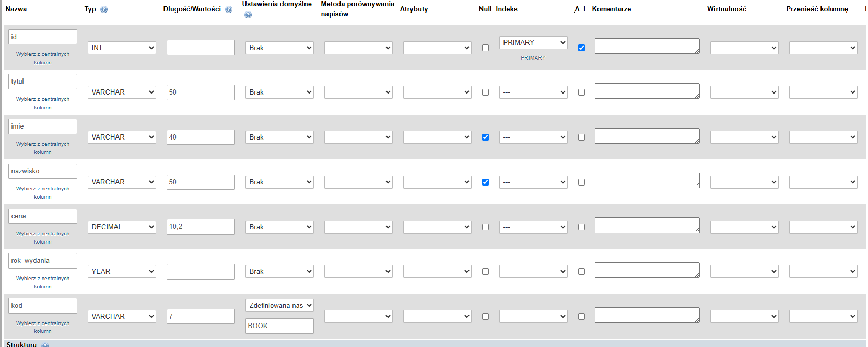Open the 'Zdefiniowana nas' default dropdown for kod
Viewport: 868px width, 347px height.
279,305
